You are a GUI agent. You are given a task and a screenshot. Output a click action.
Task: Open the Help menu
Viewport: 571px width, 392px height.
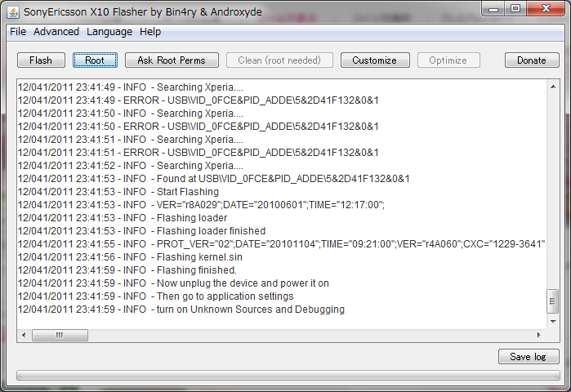click(x=150, y=32)
